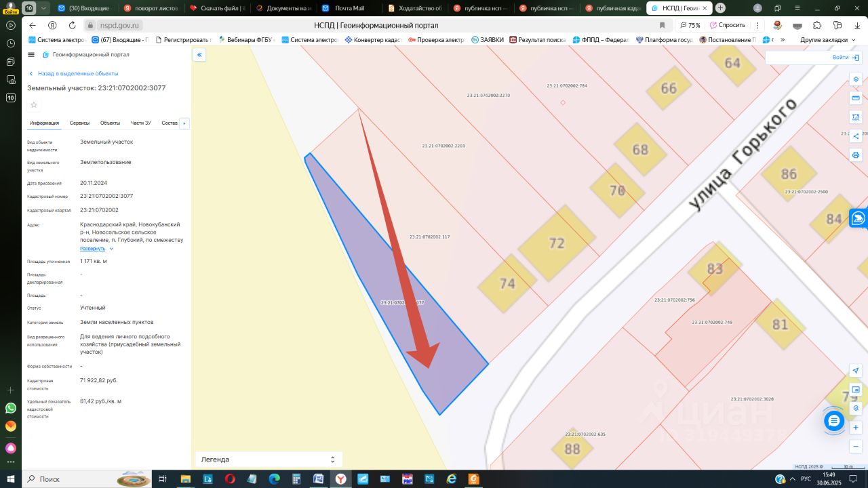Activate the ruler measurement tool
868x488 pixels.
click(x=856, y=98)
